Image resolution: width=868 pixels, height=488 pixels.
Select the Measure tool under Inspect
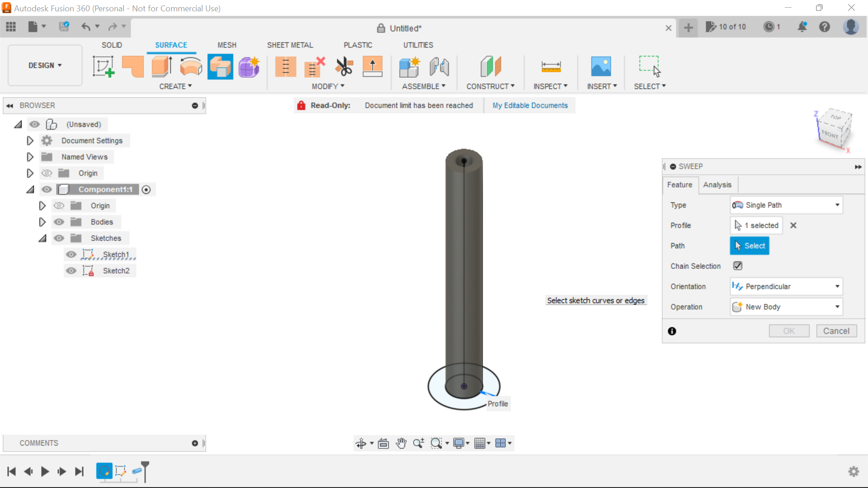pos(551,66)
